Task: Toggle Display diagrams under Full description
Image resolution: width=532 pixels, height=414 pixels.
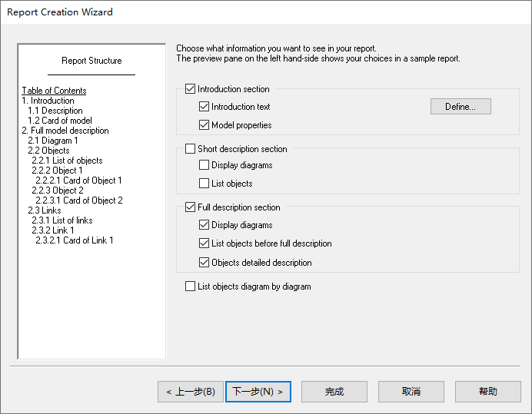Action: pos(204,225)
